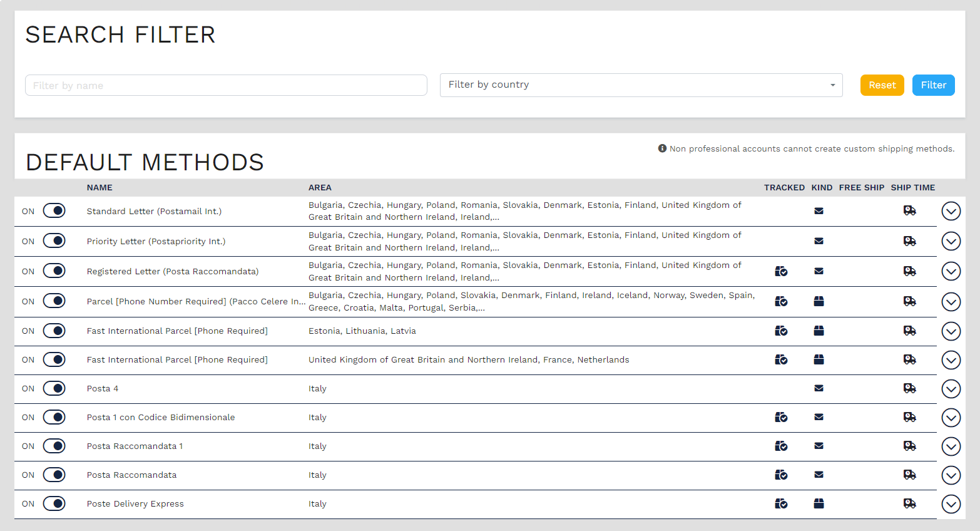Click the envelope kind icon for Posta 4
This screenshot has height=531, width=980.
(x=819, y=388)
